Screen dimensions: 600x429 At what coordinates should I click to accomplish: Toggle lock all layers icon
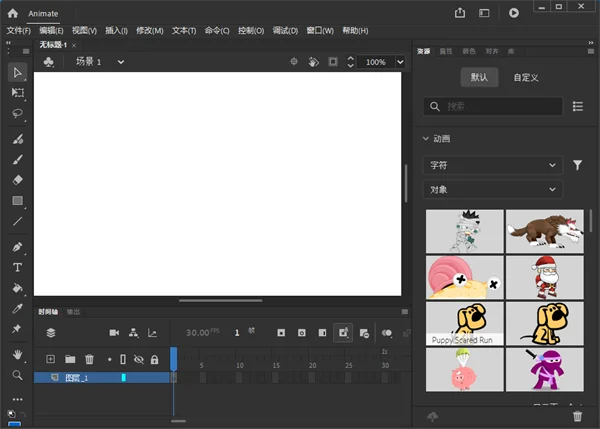[x=154, y=359]
